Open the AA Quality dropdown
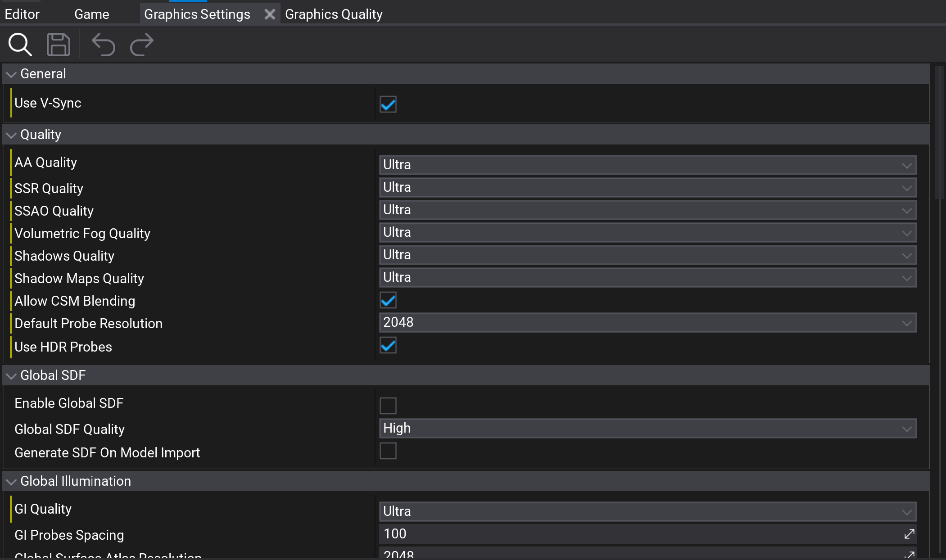This screenshot has height=560, width=946. point(647,164)
